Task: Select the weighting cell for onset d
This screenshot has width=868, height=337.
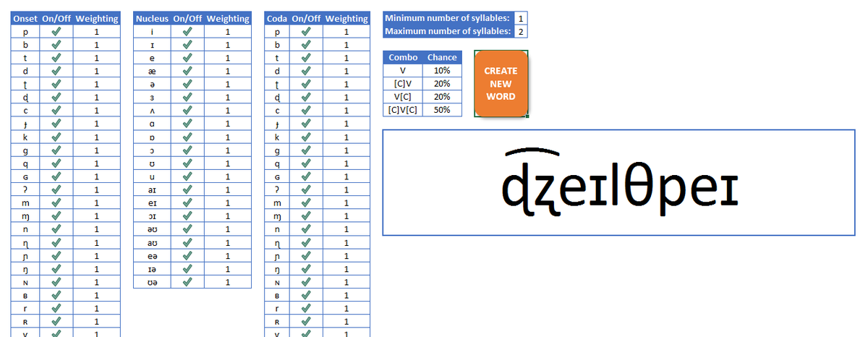Action: click(96, 71)
